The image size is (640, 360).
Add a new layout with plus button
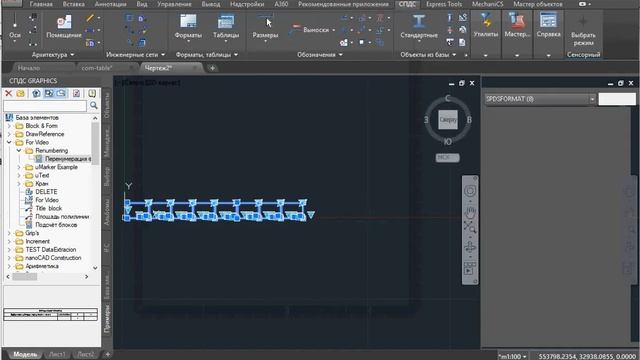107,354
